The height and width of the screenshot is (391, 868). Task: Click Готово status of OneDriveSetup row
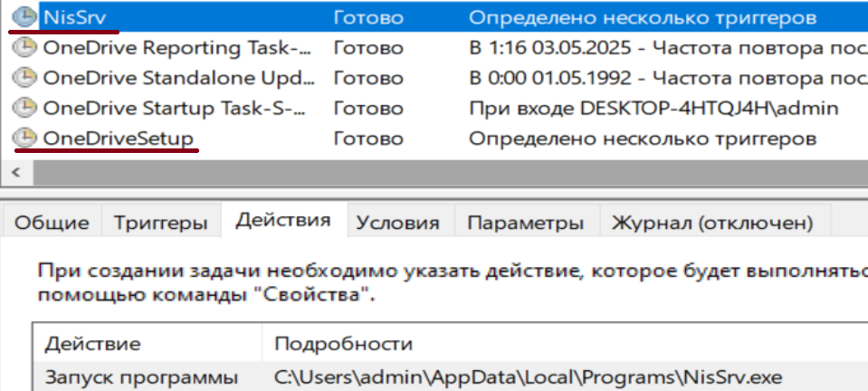coord(368,138)
